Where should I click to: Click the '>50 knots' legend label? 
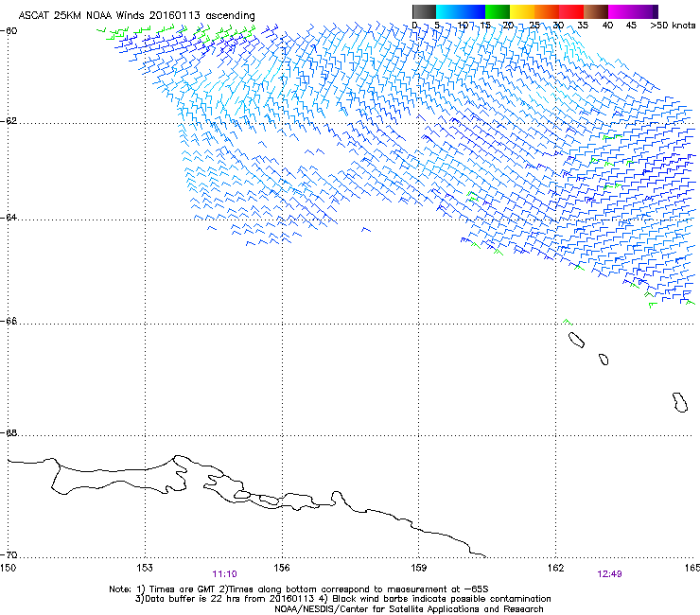[673, 26]
